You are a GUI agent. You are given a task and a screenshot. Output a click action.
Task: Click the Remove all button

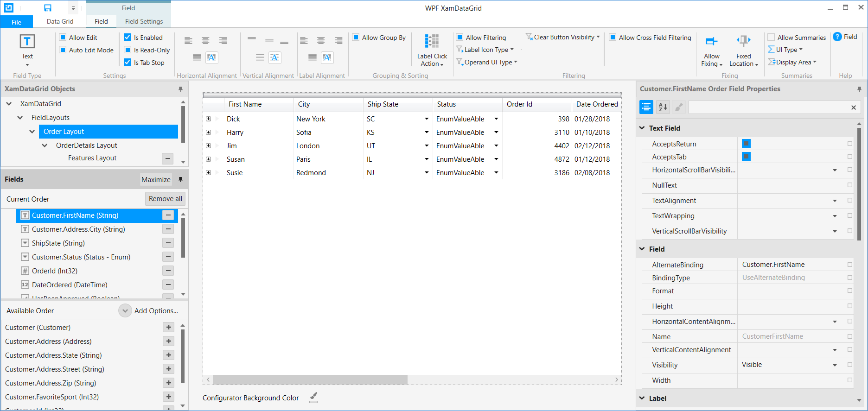165,199
